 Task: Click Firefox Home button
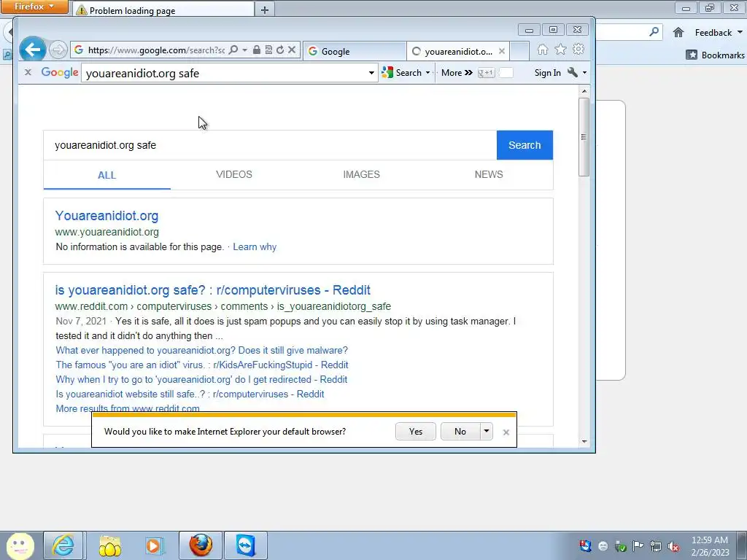coord(678,32)
